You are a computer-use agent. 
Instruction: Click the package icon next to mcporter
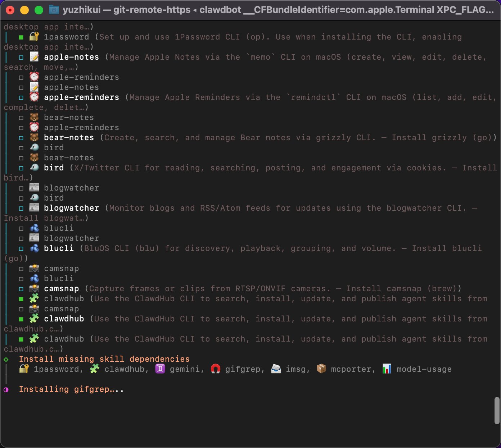click(x=321, y=369)
